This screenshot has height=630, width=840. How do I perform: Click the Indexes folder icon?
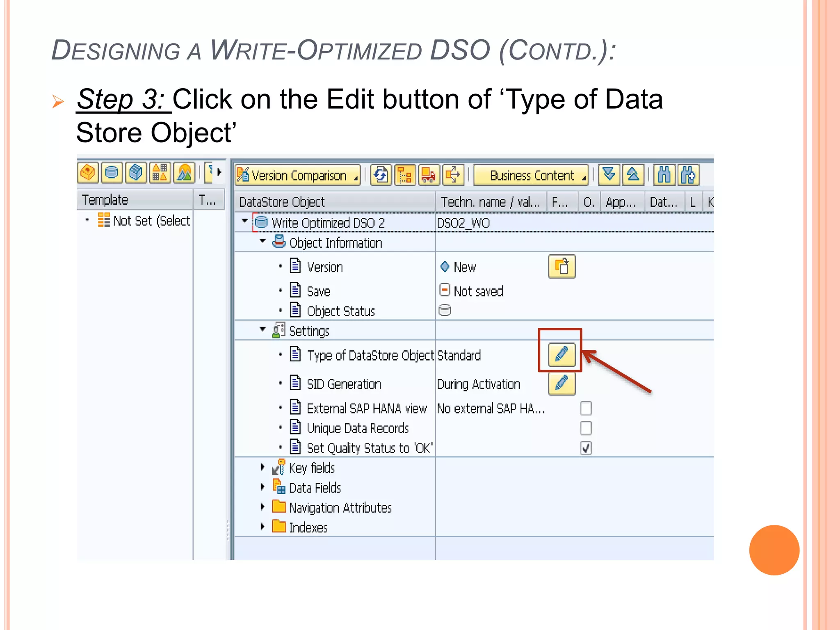(279, 526)
